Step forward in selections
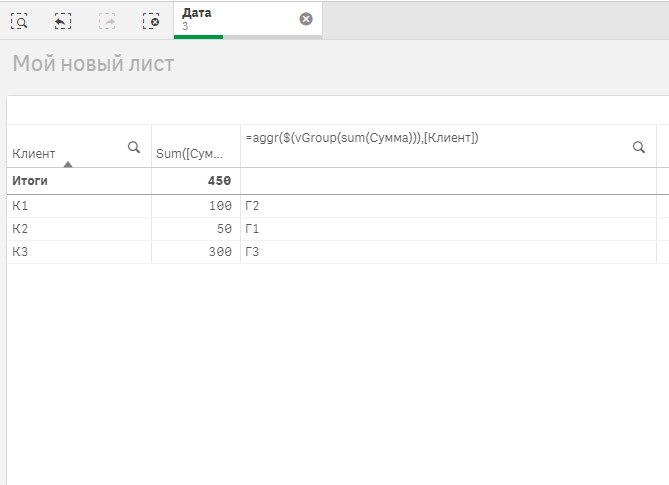Image resolution: width=669 pixels, height=485 pixels. [x=107, y=20]
